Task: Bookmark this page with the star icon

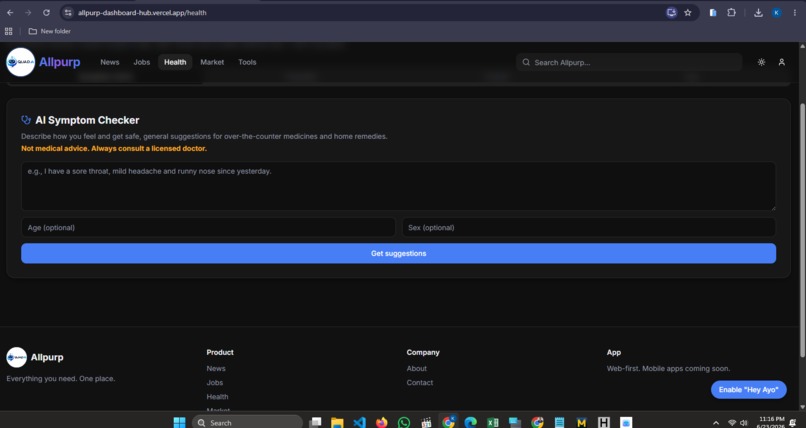Action: (688, 12)
